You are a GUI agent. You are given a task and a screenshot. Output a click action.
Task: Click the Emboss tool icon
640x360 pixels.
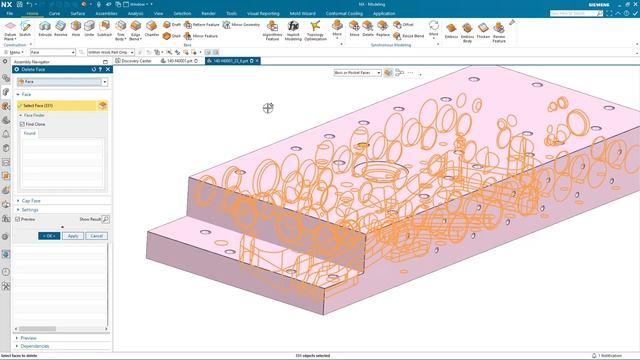point(451,30)
